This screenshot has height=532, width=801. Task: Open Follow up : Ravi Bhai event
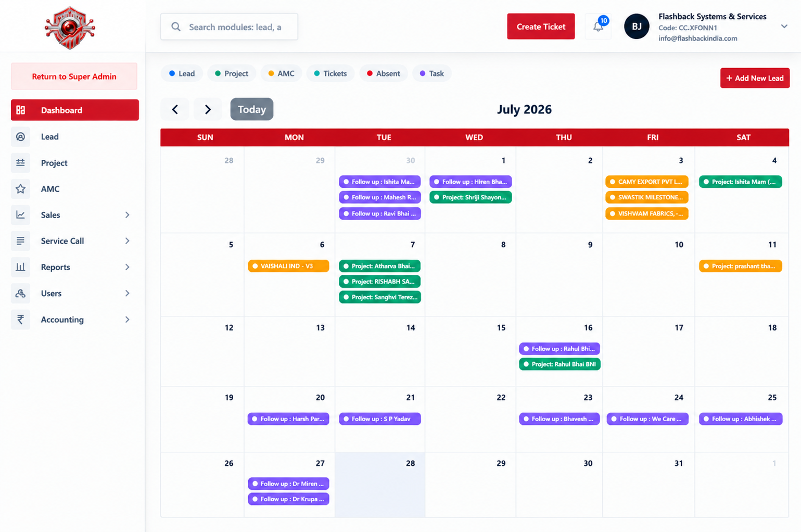[380, 213]
